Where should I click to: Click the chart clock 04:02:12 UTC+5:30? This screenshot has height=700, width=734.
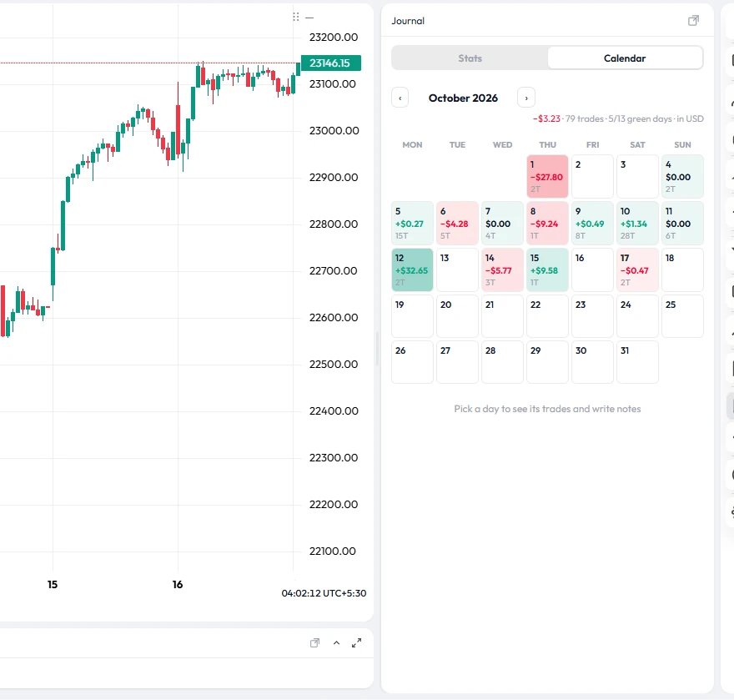(x=324, y=593)
